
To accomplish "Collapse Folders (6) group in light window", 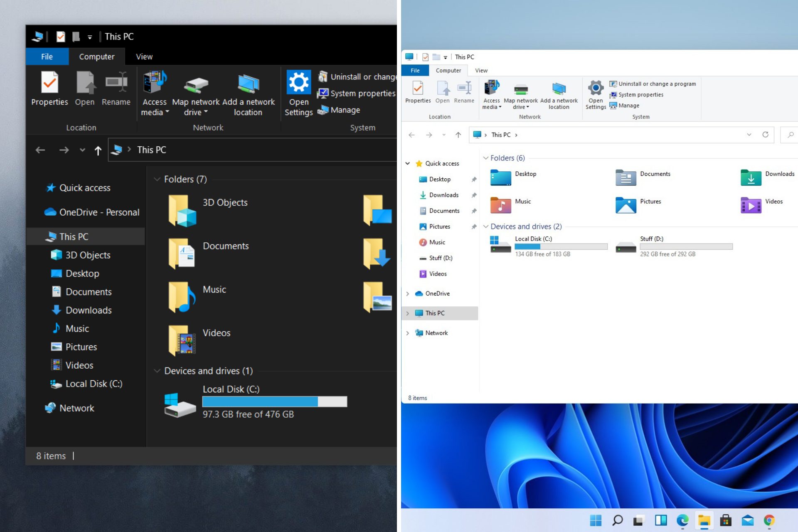I will (485, 158).
